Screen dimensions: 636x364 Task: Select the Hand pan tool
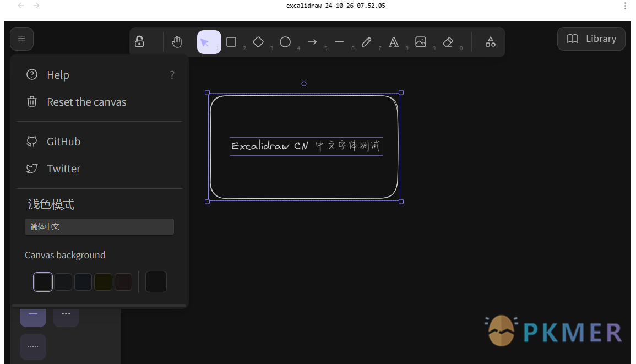pyautogui.click(x=177, y=42)
